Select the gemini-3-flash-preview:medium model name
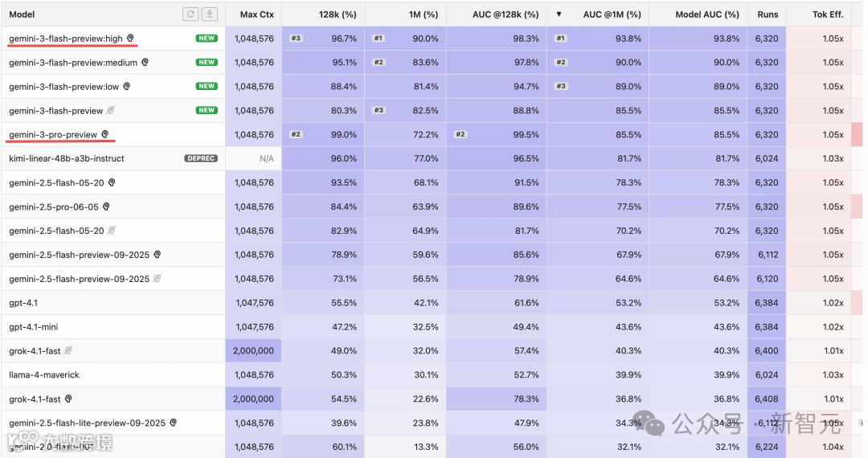 pos(73,63)
